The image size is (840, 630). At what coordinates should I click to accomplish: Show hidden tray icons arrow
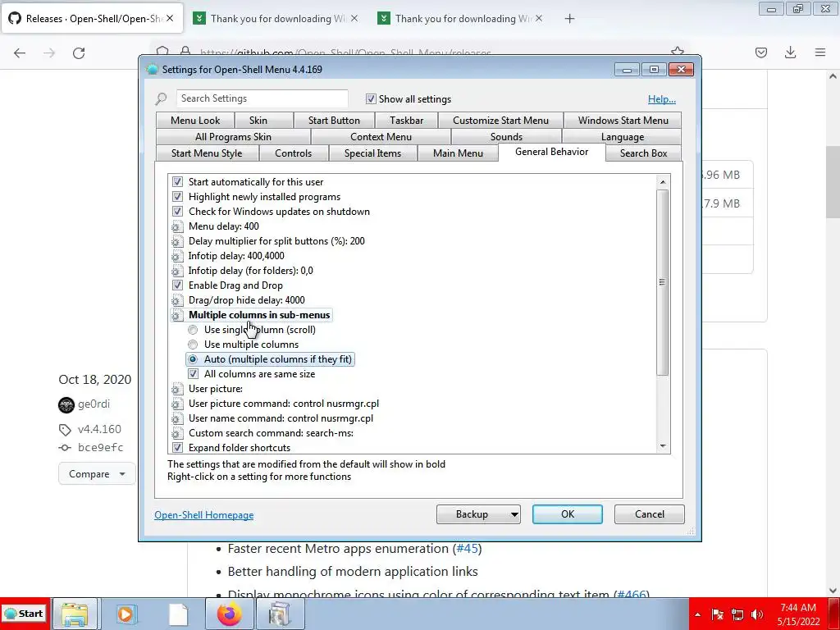(x=697, y=614)
